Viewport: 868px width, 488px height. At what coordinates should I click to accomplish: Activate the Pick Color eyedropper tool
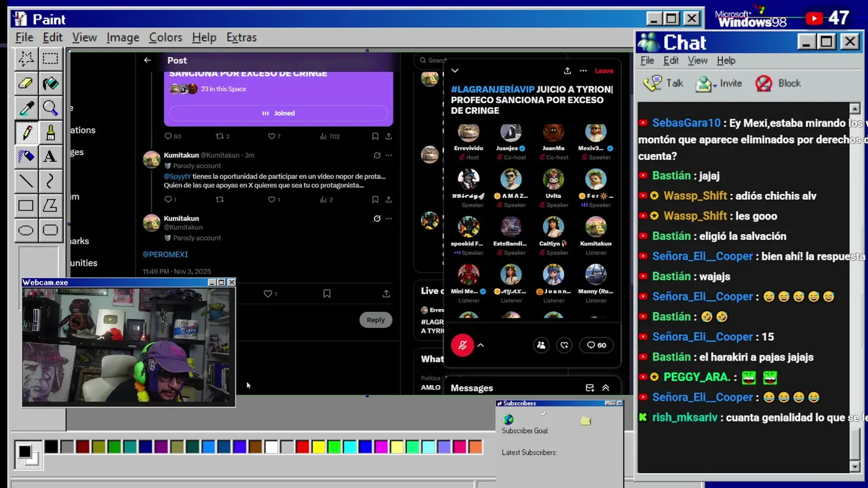(26, 108)
